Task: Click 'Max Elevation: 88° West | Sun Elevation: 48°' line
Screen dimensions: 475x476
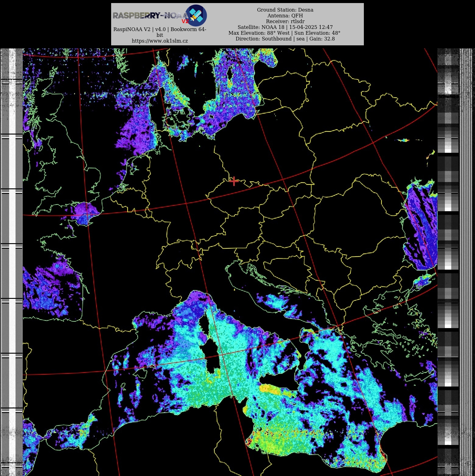Action: coord(284,33)
